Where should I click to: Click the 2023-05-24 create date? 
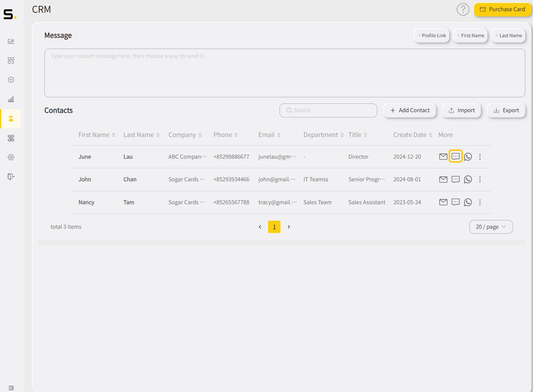(x=407, y=202)
